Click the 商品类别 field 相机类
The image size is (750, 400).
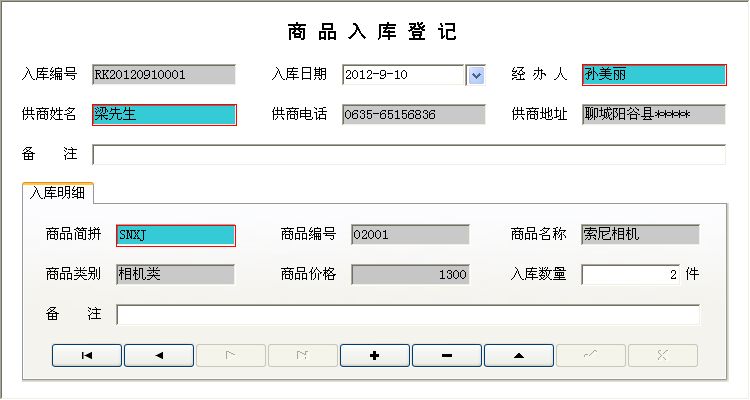click(175, 275)
